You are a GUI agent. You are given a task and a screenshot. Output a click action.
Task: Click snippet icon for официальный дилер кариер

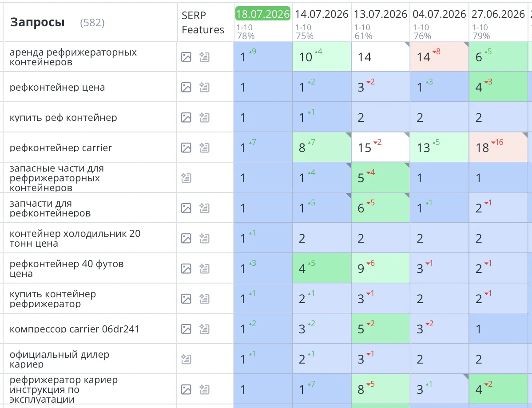186,359
